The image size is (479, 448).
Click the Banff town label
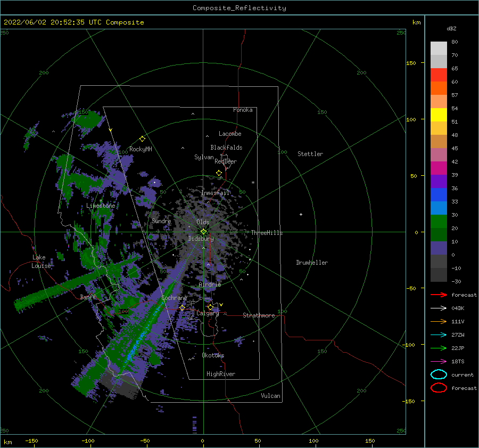tap(88, 297)
